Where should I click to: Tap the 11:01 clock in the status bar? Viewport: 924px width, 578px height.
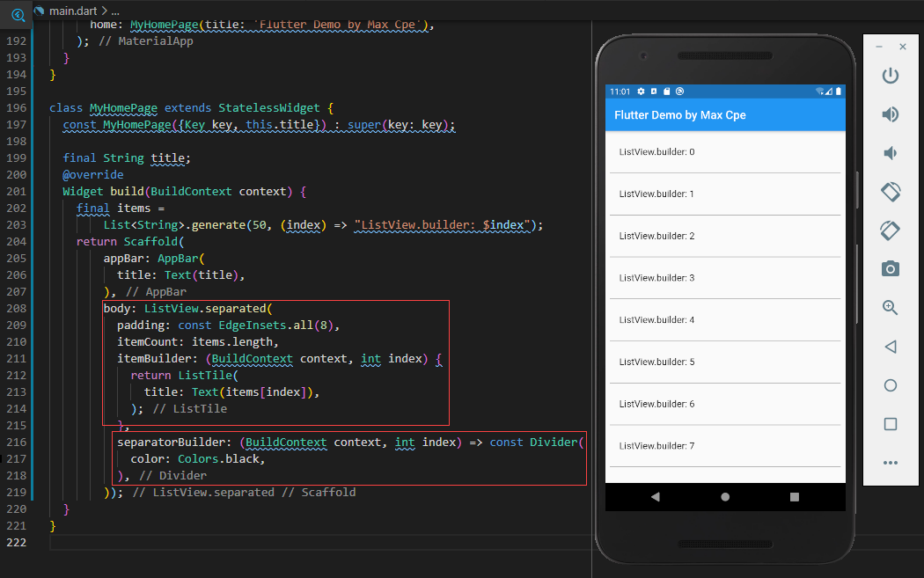point(619,91)
